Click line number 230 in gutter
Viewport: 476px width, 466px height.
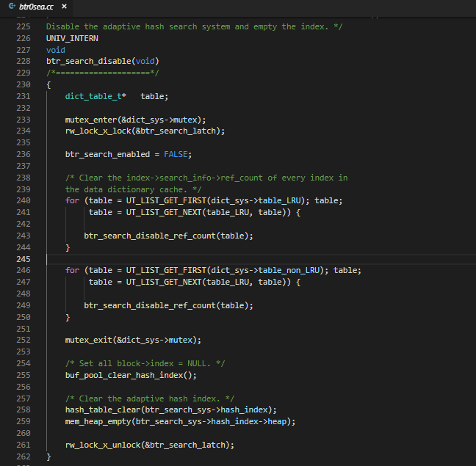[x=23, y=84]
